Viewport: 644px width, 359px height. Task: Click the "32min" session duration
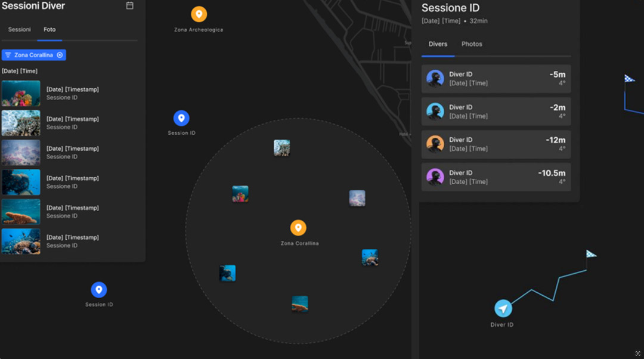click(478, 21)
